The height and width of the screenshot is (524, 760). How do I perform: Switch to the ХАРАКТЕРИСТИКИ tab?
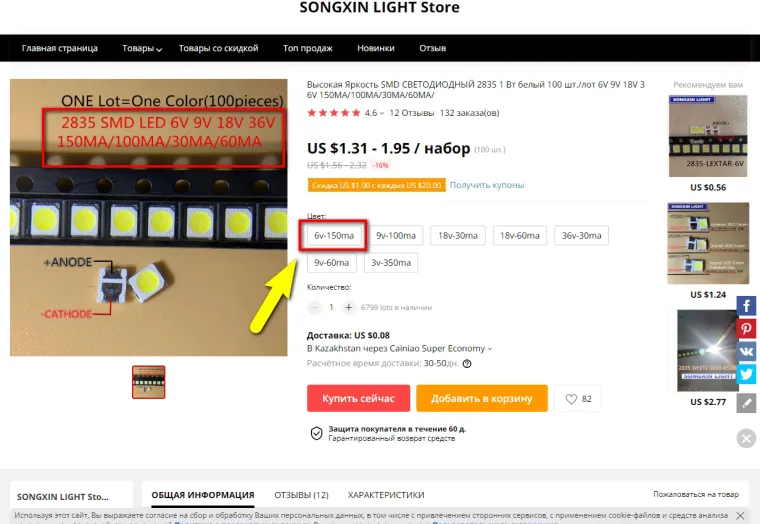pyautogui.click(x=386, y=495)
